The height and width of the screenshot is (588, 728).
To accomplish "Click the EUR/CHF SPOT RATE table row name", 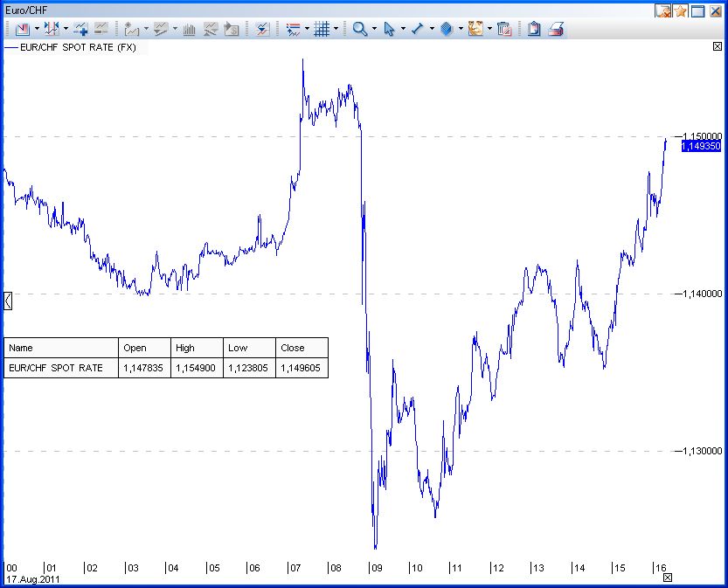I will 56,368.
